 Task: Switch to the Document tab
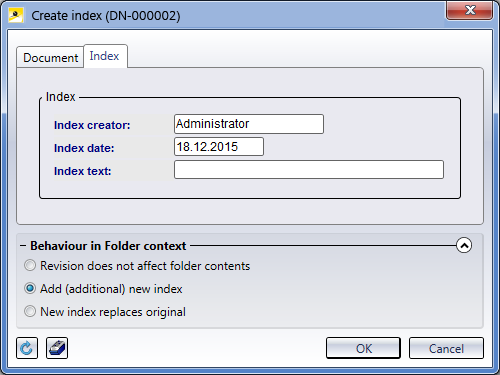pos(50,57)
